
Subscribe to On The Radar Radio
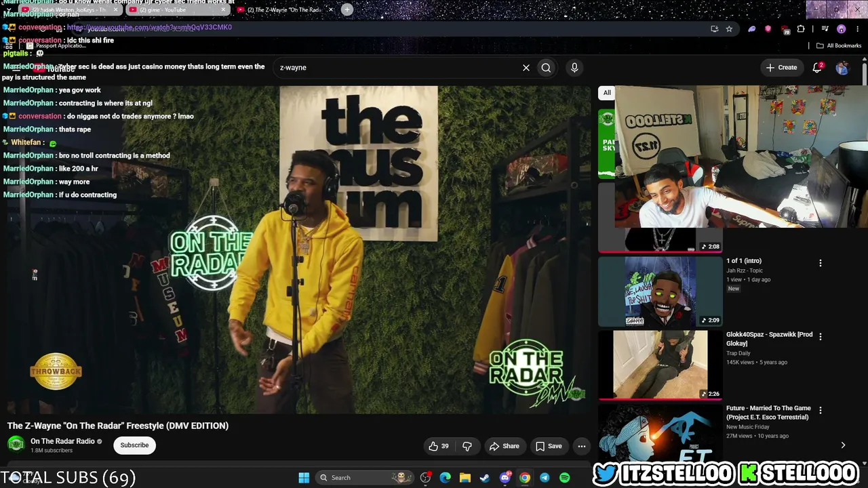tap(134, 445)
